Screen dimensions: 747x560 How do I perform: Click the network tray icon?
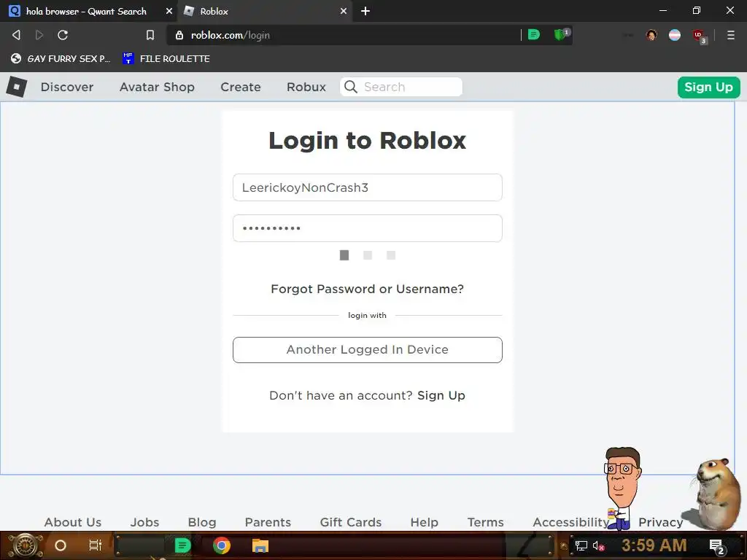581,545
